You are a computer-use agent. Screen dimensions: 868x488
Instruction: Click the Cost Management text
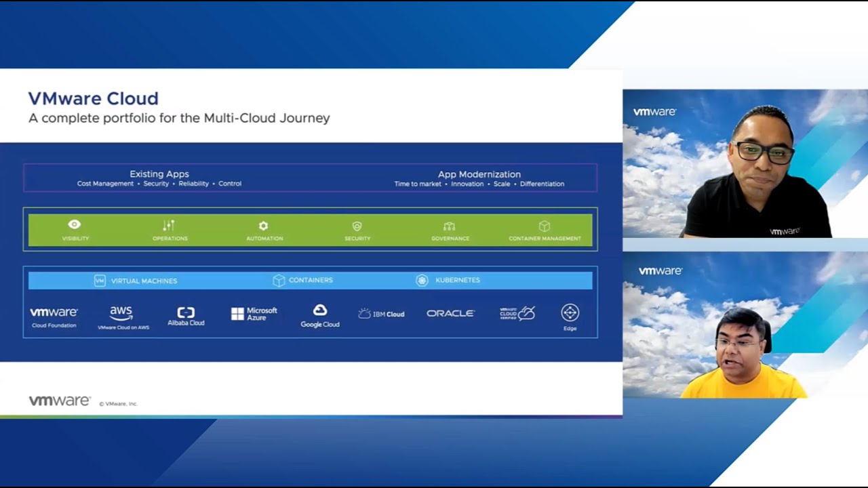(x=105, y=184)
